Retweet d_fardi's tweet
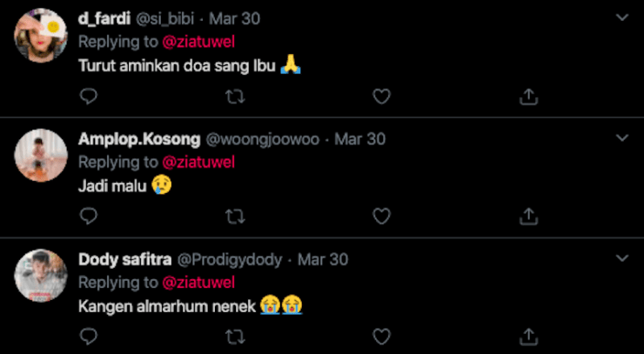644x354 pixels. [x=234, y=97]
